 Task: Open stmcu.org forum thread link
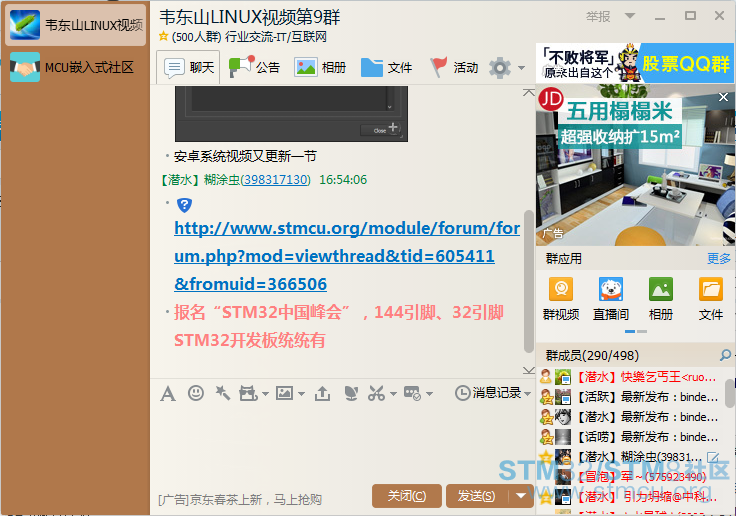click(346, 256)
